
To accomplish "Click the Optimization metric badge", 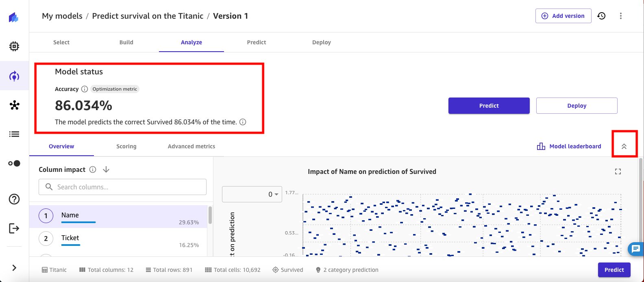I will click(x=115, y=89).
